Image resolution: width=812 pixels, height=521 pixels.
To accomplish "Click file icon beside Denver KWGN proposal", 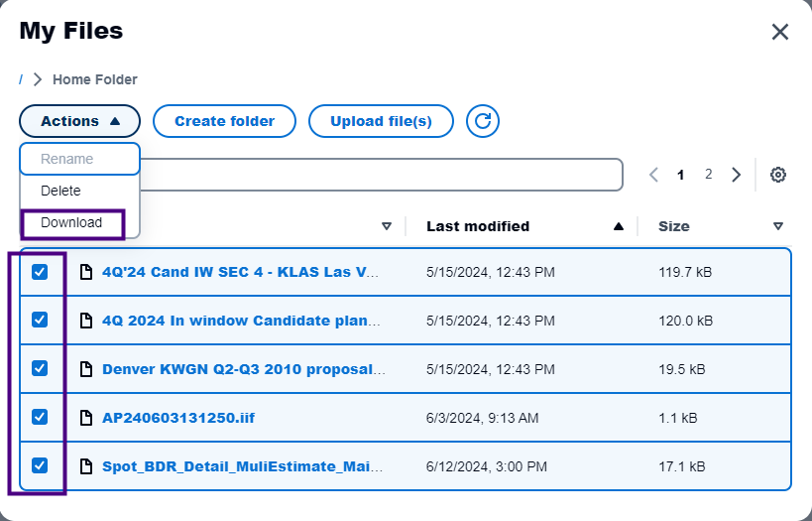I will [86, 368].
